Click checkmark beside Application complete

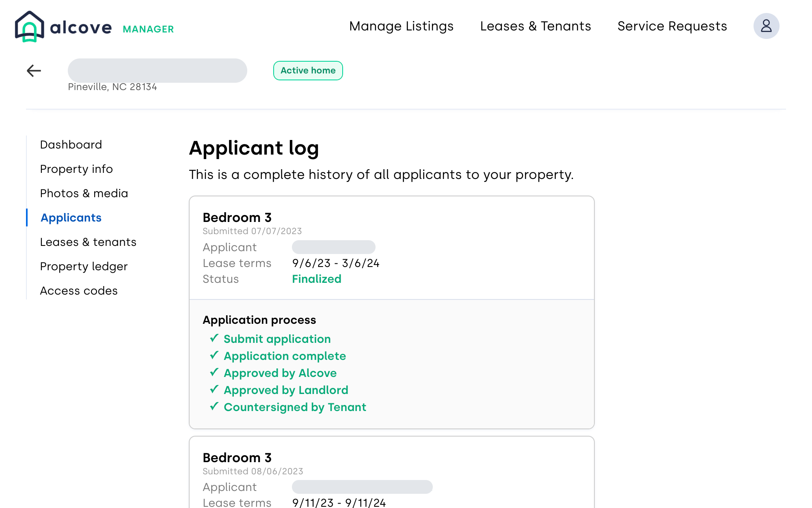214,355
